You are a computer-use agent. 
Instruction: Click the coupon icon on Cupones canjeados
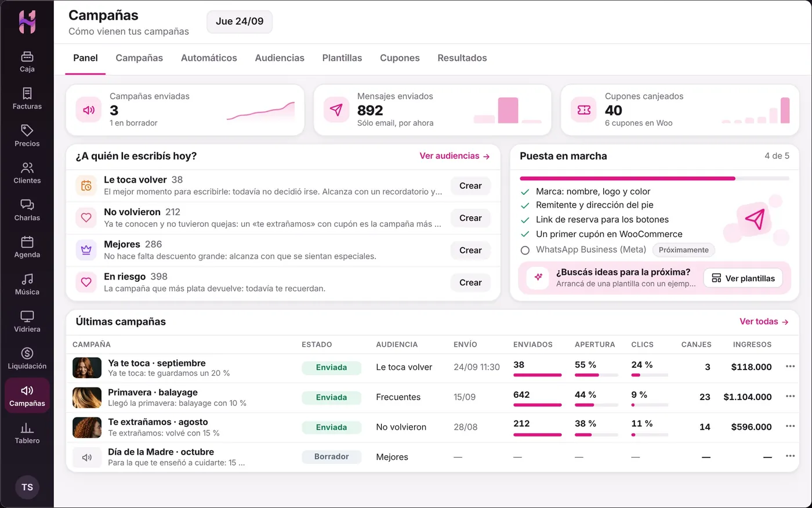click(x=584, y=110)
